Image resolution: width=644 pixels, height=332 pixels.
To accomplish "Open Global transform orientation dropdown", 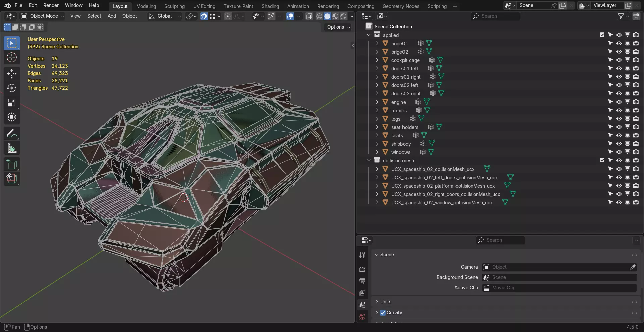I will [165, 16].
